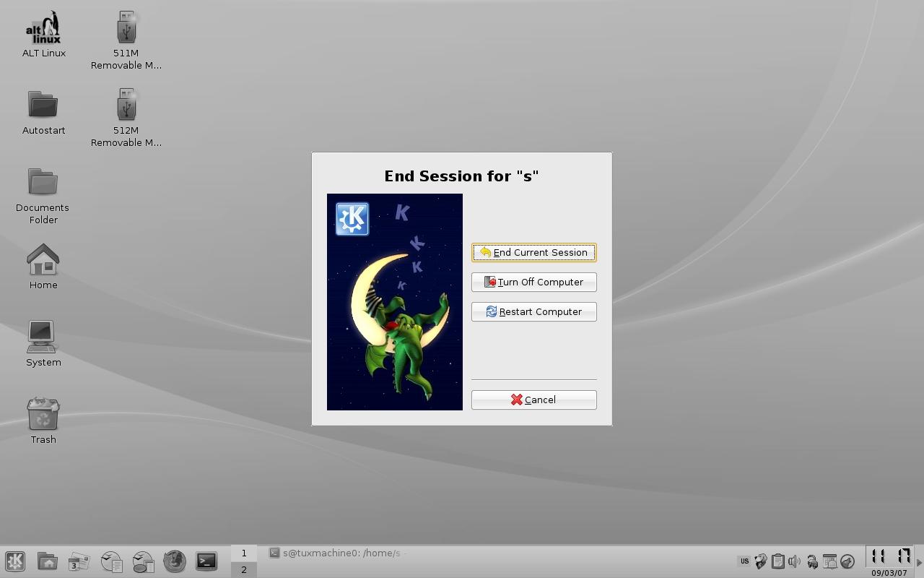This screenshot has height=578, width=924.
Task: Select the Trash desktop icon
Action: (x=43, y=420)
